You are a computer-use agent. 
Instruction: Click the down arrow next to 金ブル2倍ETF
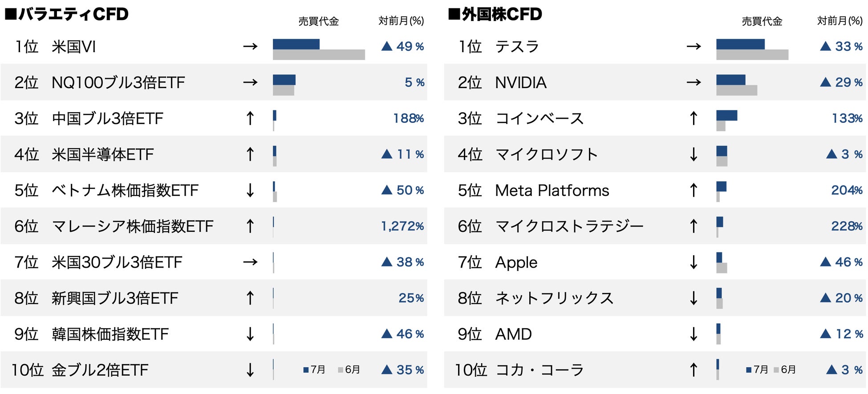tap(250, 370)
